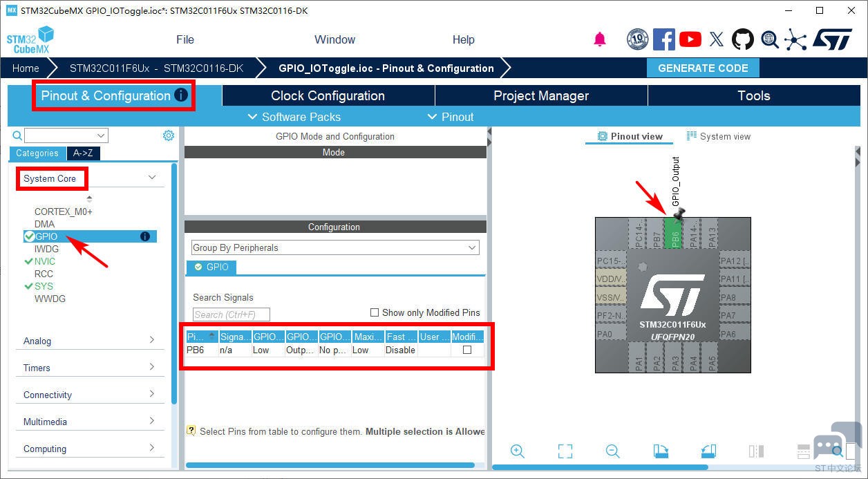Expand the Timers category
This screenshot has width=868, height=479.
click(152, 367)
